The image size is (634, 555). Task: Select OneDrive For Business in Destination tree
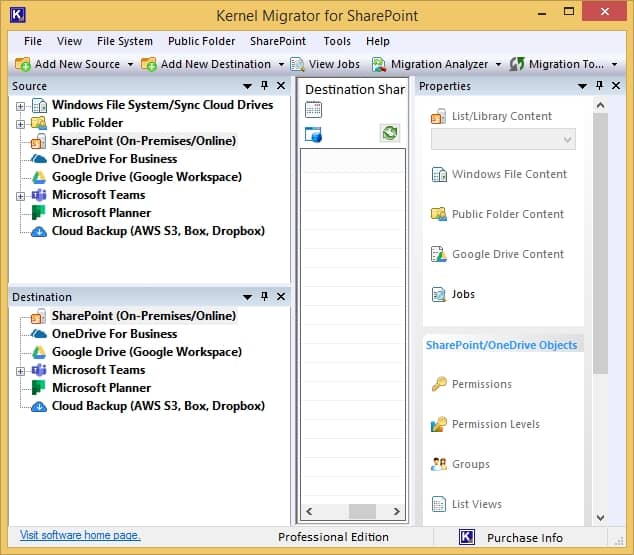(x=114, y=334)
